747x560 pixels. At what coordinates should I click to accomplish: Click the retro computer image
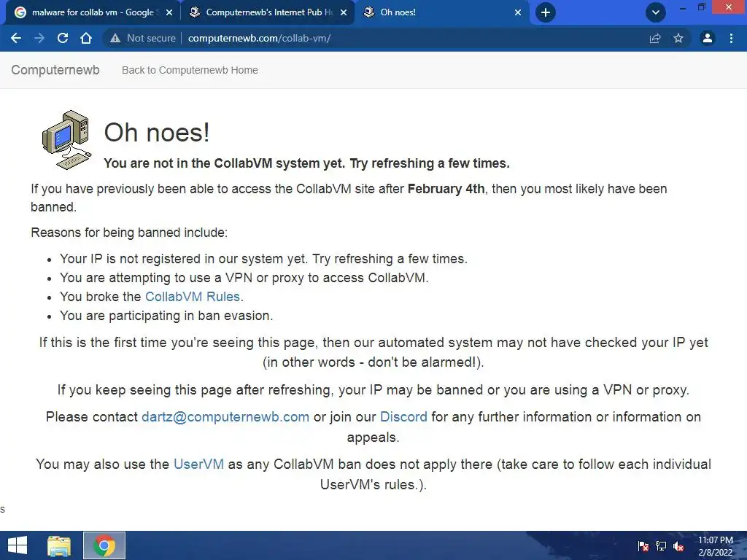pyautogui.click(x=66, y=139)
